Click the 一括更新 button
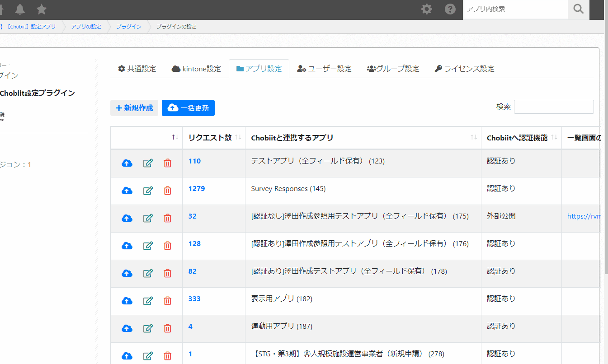 pos(188,108)
